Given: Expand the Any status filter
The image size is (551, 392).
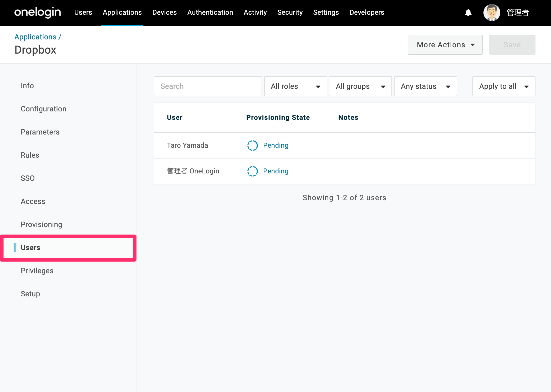Looking at the screenshot, I should (426, 86).
